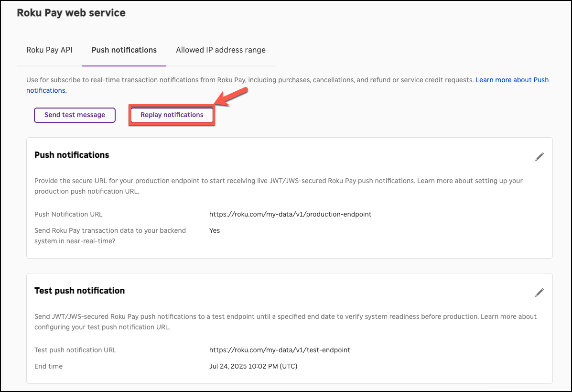Click the pencil icon on Test push notification card
Screen dimensions: 572x392
tap(539, 292)
